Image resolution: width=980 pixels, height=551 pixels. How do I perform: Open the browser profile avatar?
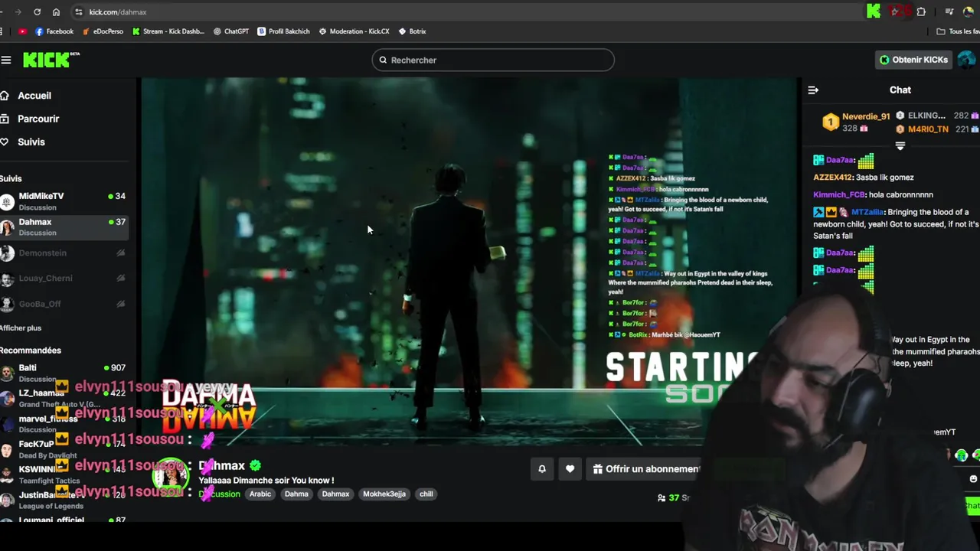coord(968,11)
